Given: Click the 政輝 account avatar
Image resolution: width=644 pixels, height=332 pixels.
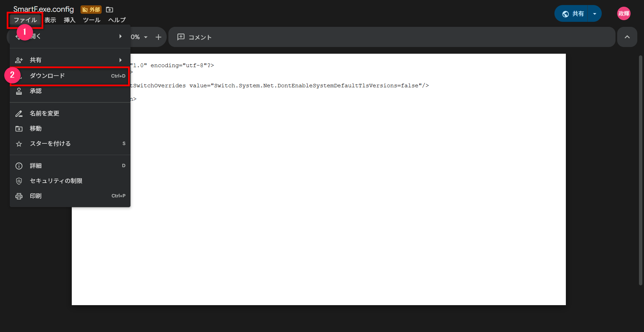Looking at the screenshot, I should click(624, 14).
